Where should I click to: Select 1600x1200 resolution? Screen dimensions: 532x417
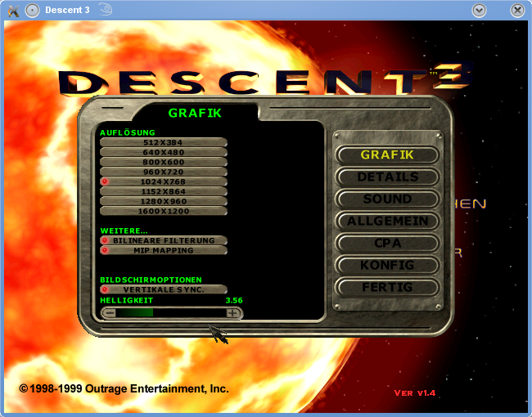pyautogui.click(x=164, y=211)
